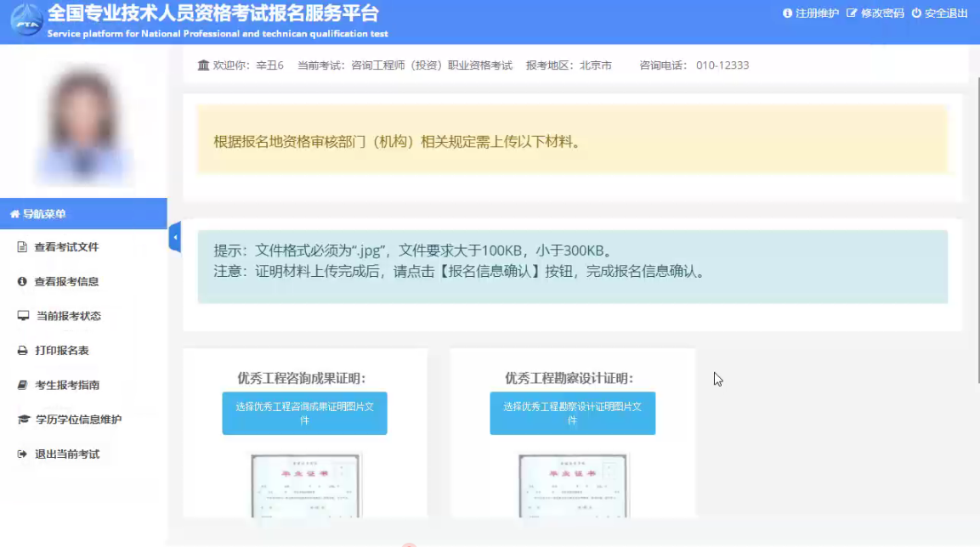Click the 优秀工程咨询成果证明 certificate thumbnail

click(x=305, y=484)
